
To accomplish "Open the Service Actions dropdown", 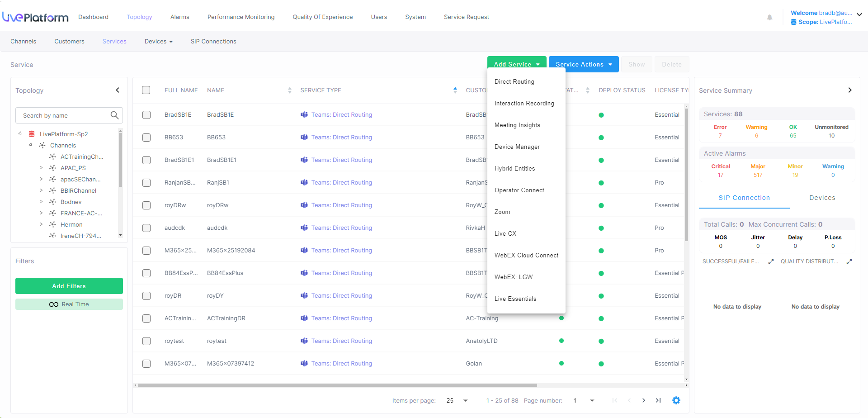I will pos(584,64).
